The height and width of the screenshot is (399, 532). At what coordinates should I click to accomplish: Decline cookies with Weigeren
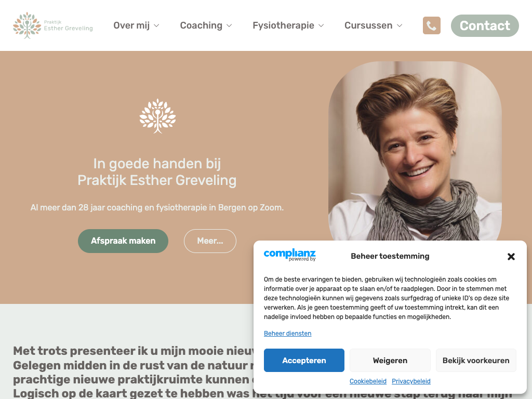point(390,361)
